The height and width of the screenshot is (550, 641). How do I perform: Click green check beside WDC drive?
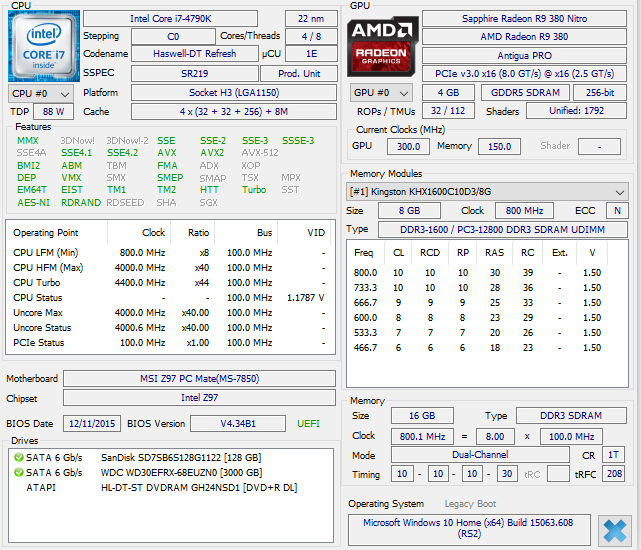click(x=19, y=472)
